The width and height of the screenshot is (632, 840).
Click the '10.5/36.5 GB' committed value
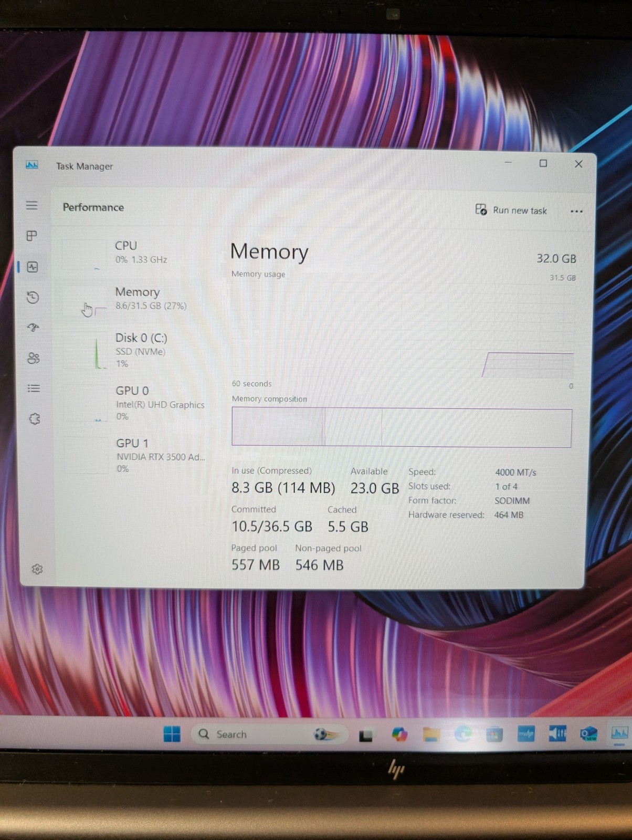click(x=272, y=527)
